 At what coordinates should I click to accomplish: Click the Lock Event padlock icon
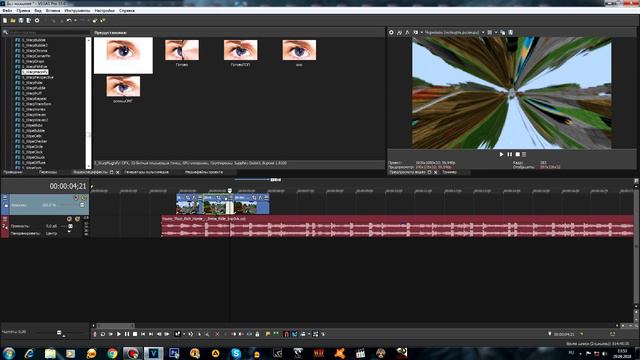(x=257, y=334)
